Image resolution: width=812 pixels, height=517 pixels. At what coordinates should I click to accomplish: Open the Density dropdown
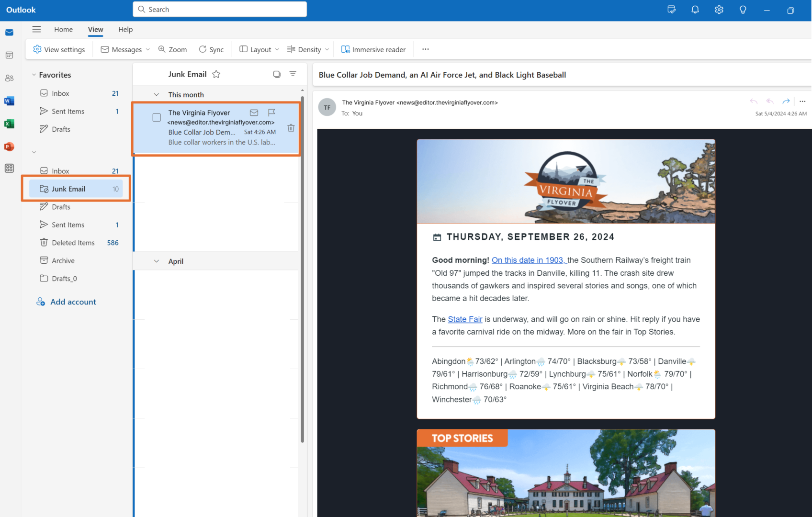coord(308,49)
